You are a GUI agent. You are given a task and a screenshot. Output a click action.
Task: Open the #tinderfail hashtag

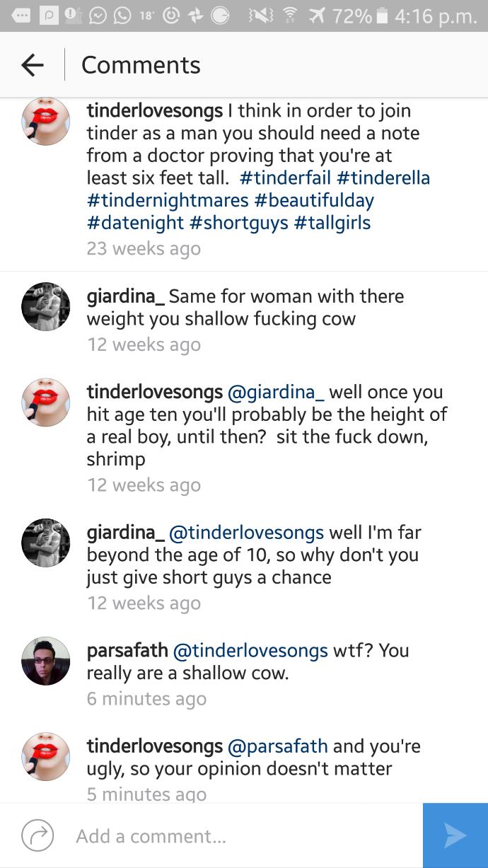(x=287, y=178)
